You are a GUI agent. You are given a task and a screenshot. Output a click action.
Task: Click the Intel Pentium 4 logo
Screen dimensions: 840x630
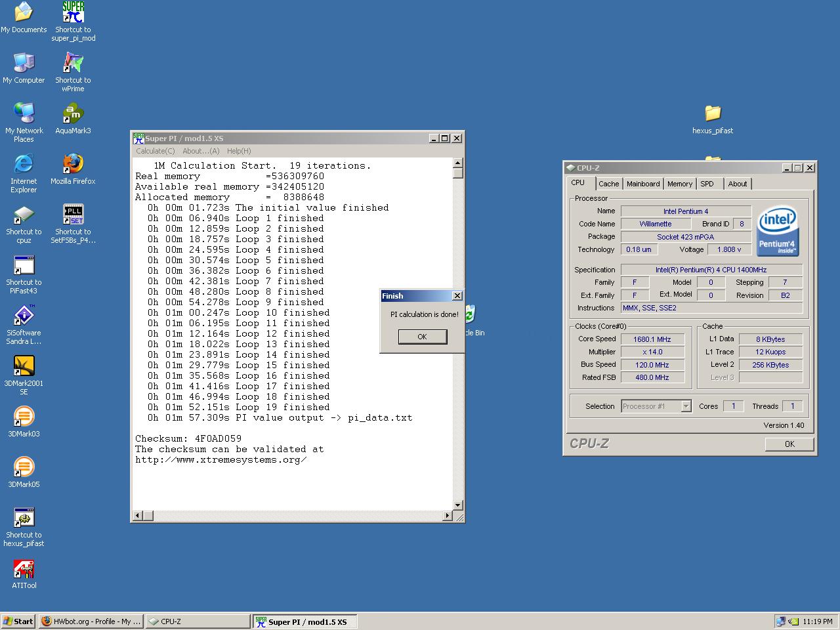(778, 231)
